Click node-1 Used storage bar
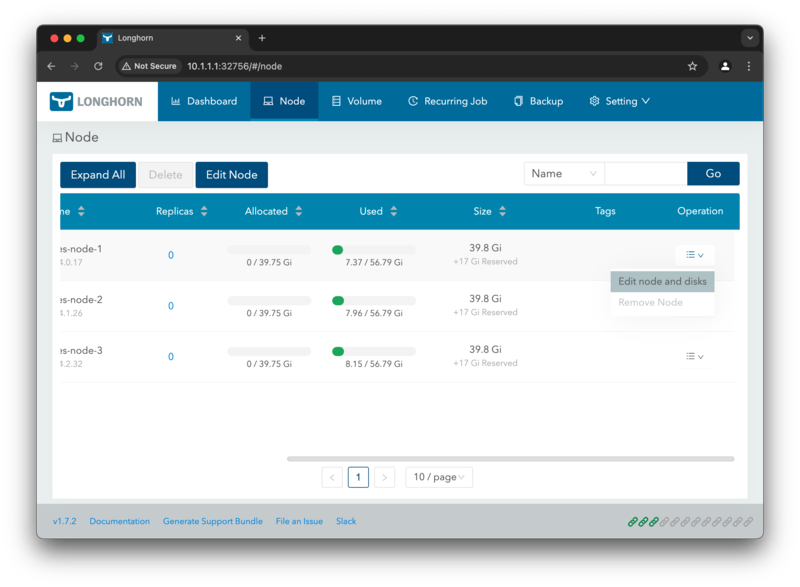Viewport: 800px width, 587px height. coord(373,250)
